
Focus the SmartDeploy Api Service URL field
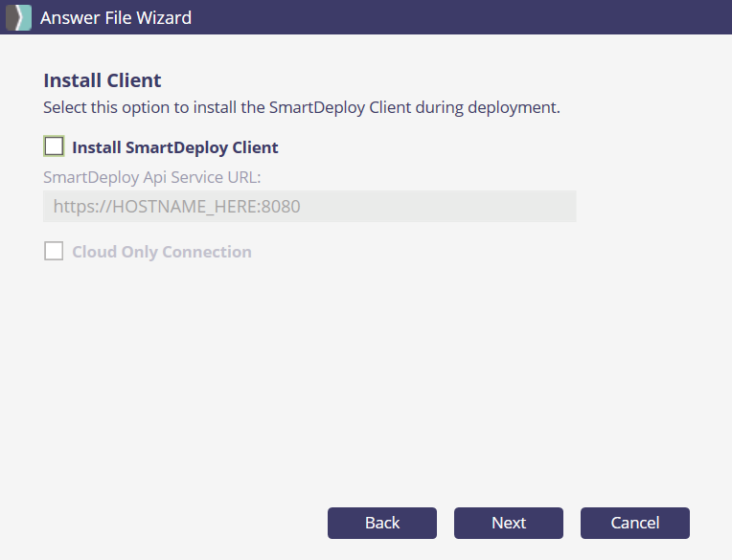pos(309,206)
